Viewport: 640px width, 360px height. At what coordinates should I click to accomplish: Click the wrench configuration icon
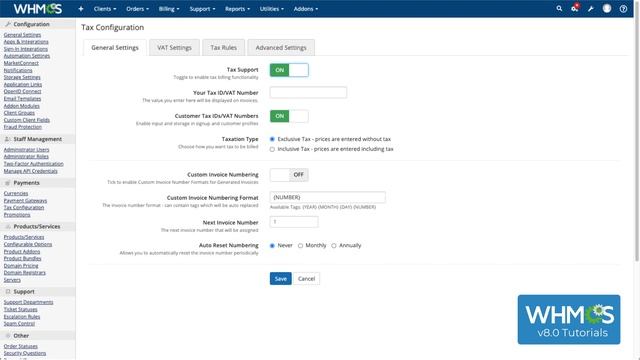[591, 9]
